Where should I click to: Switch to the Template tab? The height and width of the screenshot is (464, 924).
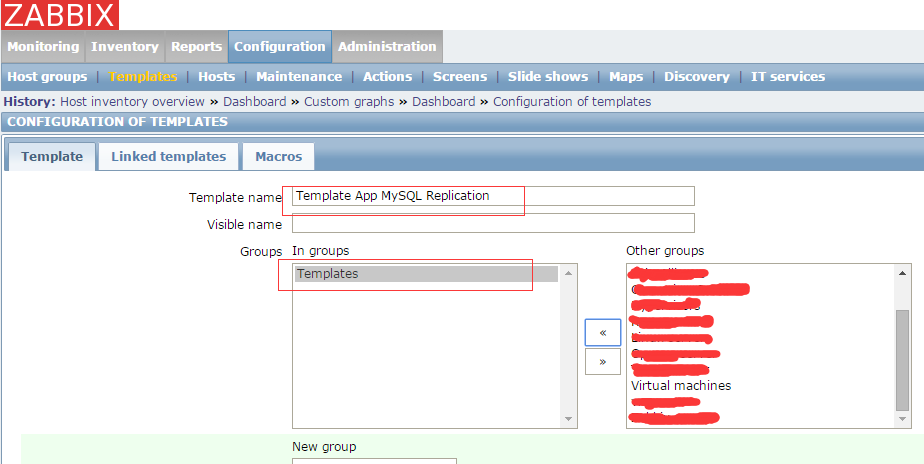pyautogui.click(x=52, y=156)
